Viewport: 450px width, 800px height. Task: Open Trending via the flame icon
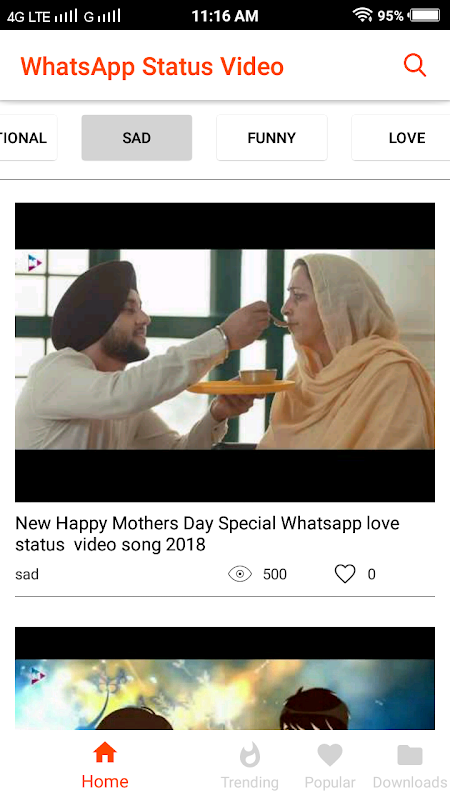point(250,755)
